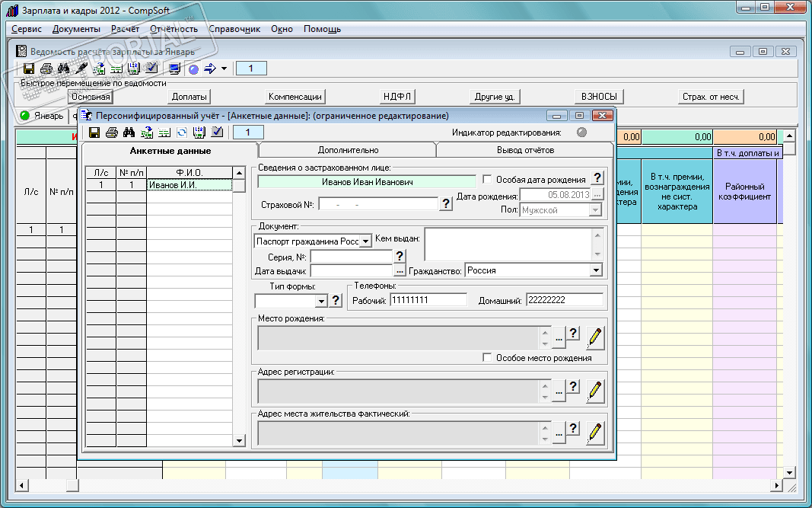
Task: Edit Адрес регистрации with the pencil icon
Action: [594, 391]
